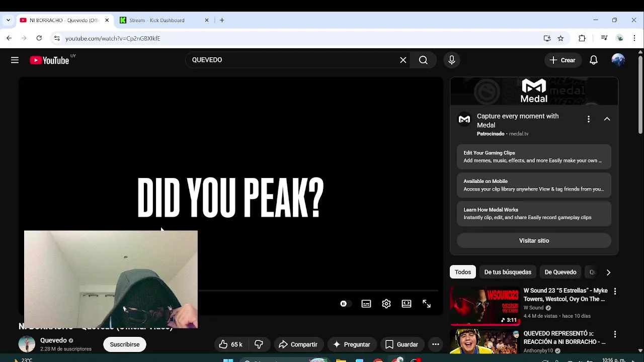Open the QUEVEDO REPRESENTÓ video thumbnail
The width and height of the screenshot is (644, 362).
click(485, 341)
